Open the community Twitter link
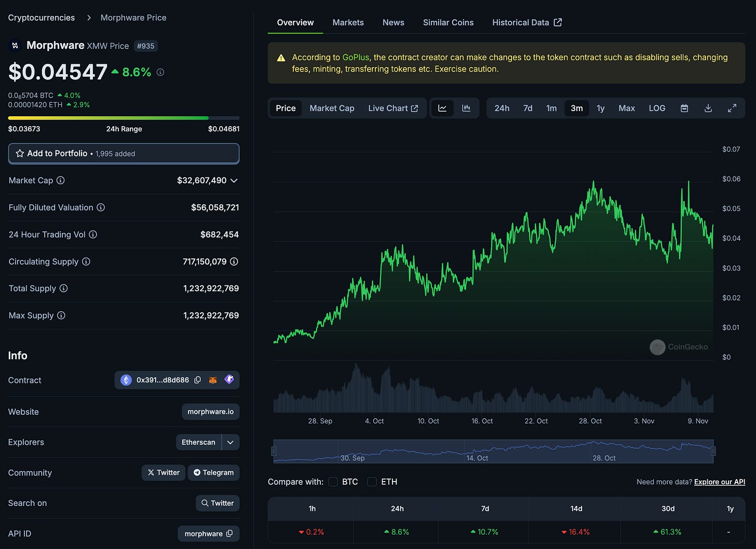The image size is (756, 549). coord(164,472)
